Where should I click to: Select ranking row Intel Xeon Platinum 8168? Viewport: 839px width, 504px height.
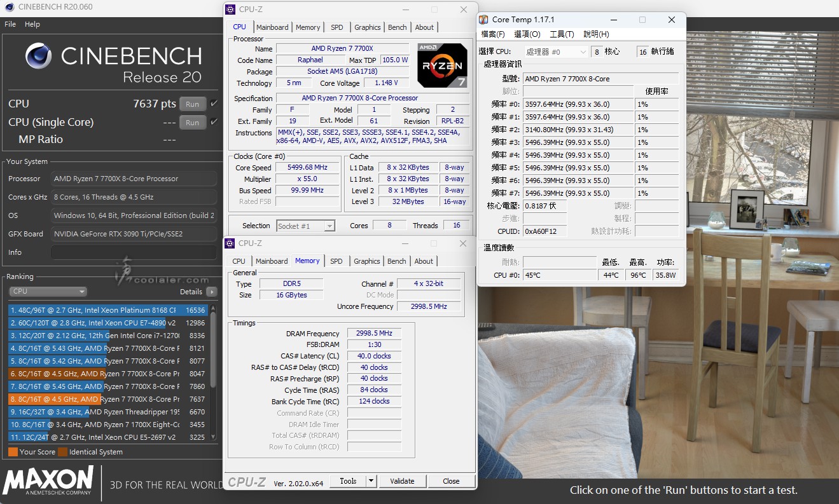coord(108,310)
